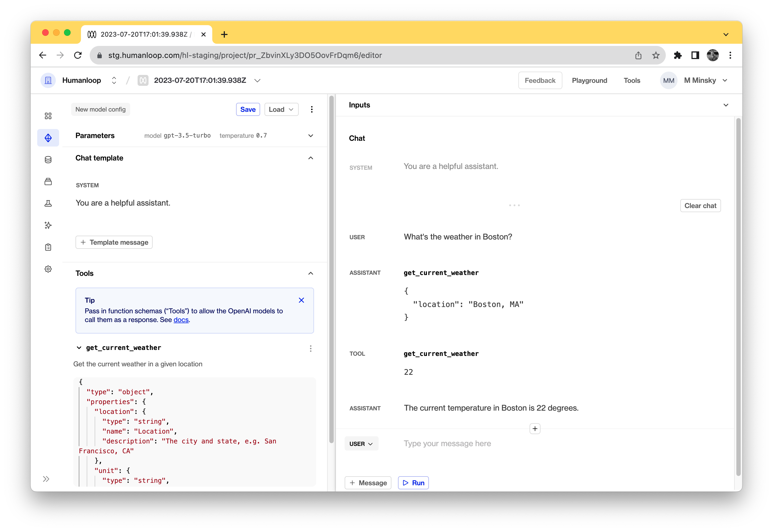Click the database stack sidebar icon
Viewport: 773px width, 532px height.
tap(48, 160)
